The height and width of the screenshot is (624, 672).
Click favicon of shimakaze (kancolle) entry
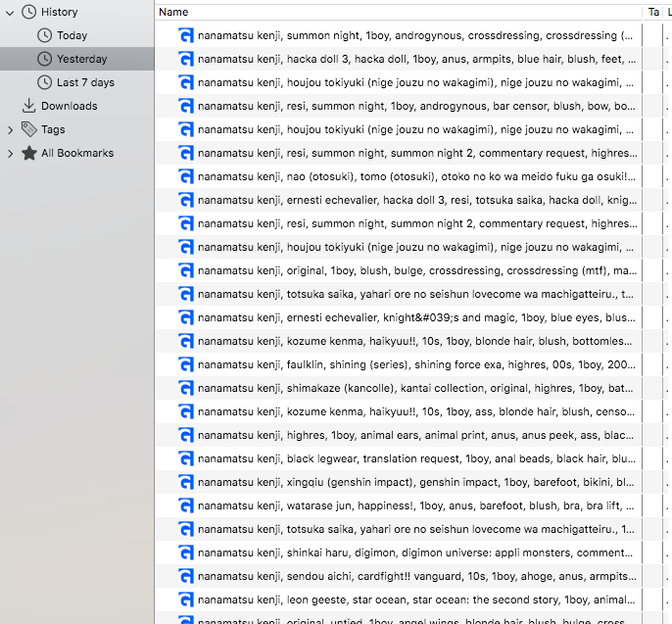[186, 388]
